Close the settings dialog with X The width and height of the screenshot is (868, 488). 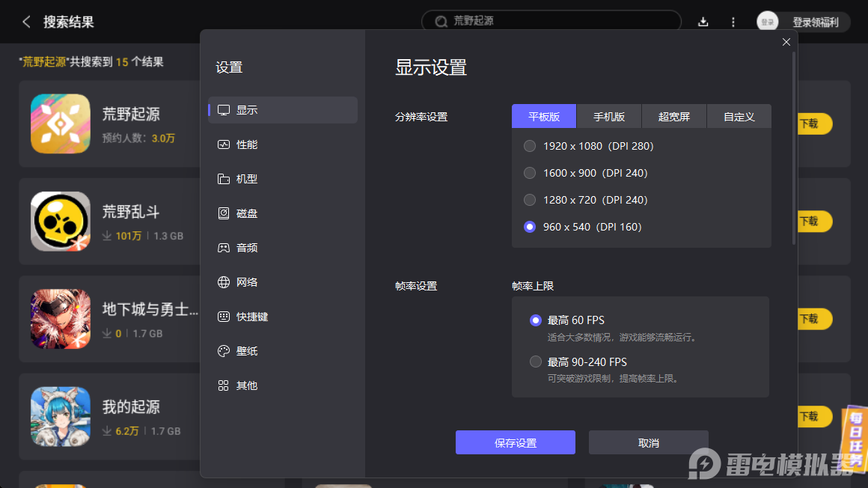(786, 42)
